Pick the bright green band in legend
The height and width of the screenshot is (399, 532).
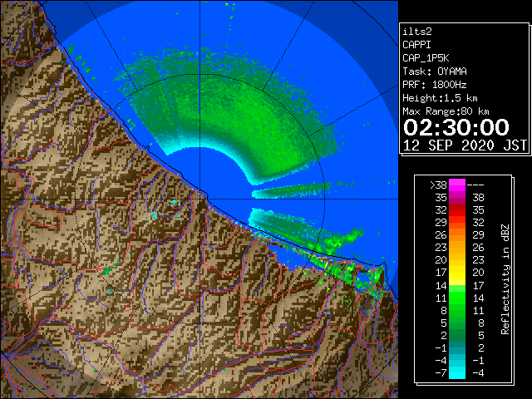pos(457,298)
